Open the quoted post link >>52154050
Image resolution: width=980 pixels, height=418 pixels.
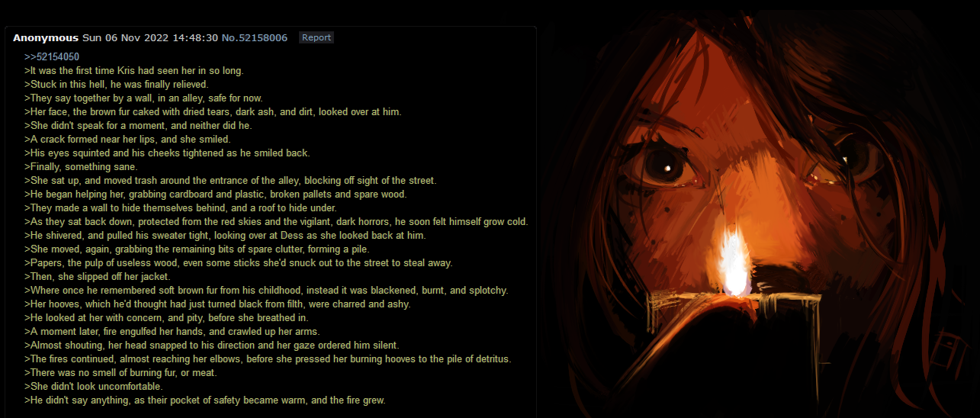coord(52,57)
